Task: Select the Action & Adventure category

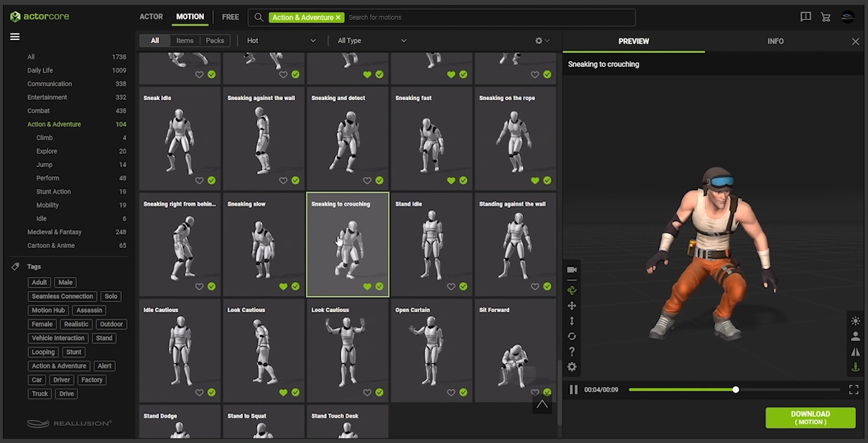Action: click(54, 124)
